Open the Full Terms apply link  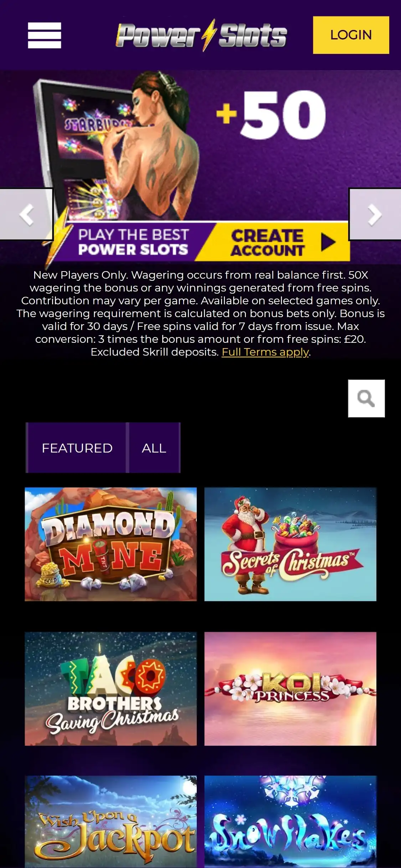(265, 352)
